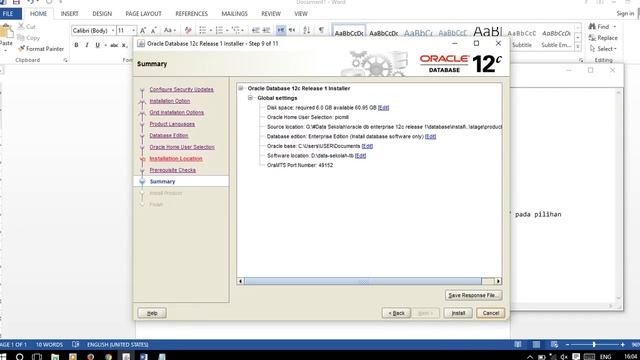Screen dimensions: 640x360
Task: Switch to the MAILINGS ribbon tab
Action: [234, 13]
